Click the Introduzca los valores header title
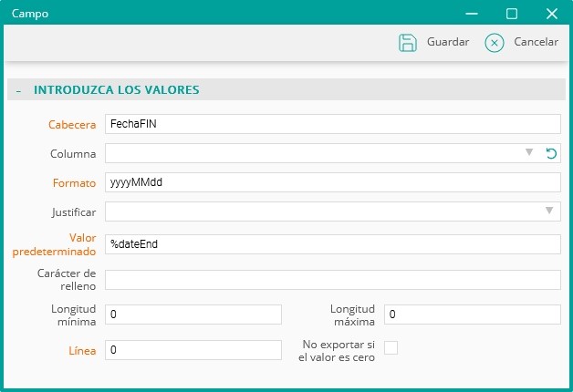 [x=117, y=89]
